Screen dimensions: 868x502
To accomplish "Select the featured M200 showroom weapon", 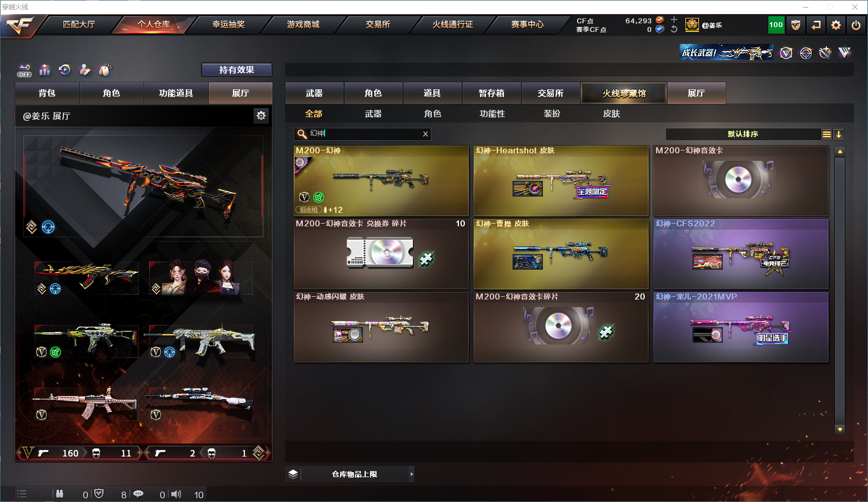I will [144, 186].
